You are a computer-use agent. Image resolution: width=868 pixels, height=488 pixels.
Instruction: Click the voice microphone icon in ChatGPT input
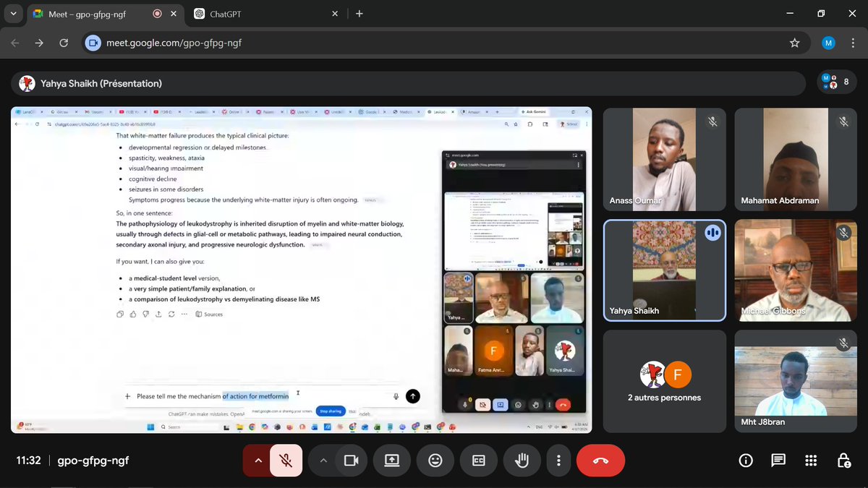tap(396, 395)
